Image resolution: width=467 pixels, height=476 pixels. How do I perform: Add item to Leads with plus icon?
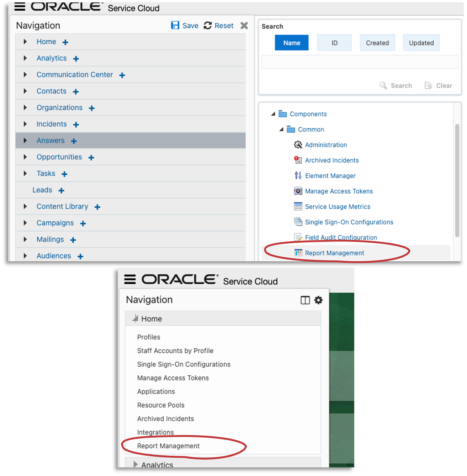(x=61, y=191)
